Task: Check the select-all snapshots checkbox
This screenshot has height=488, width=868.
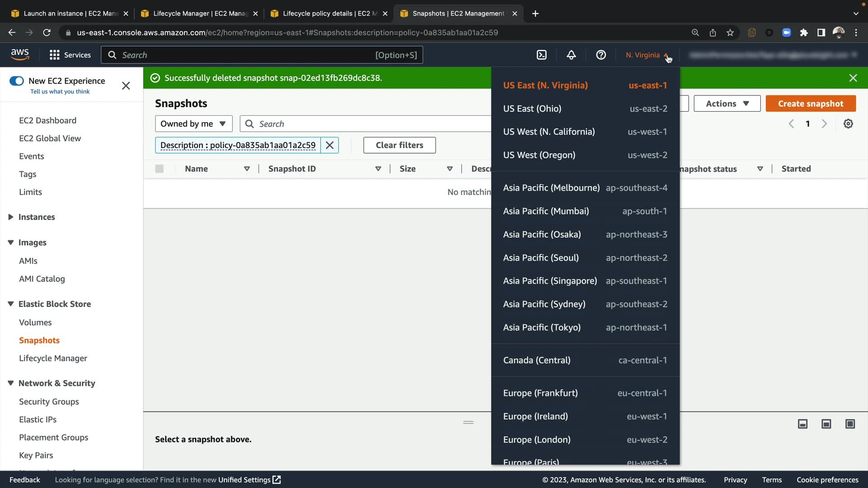Action: pos(159,169)
